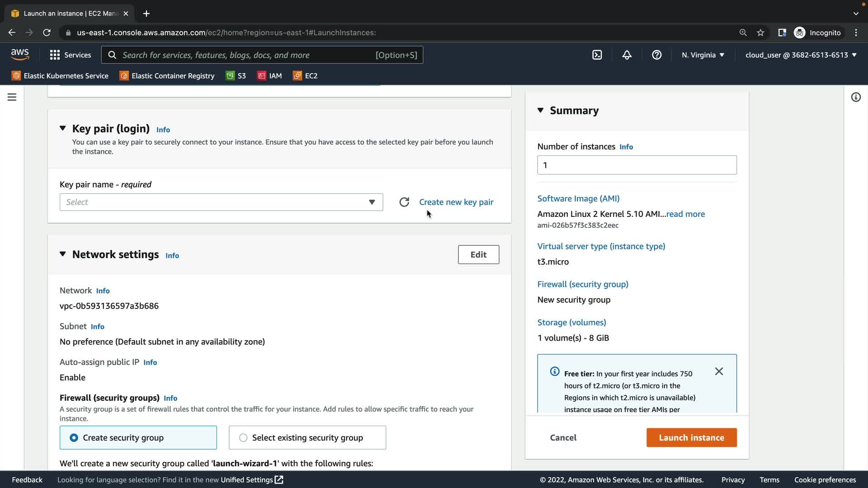This screenshot has width=868, height=488.
Task: Refresh the key pair list
Action: (404, 202)
